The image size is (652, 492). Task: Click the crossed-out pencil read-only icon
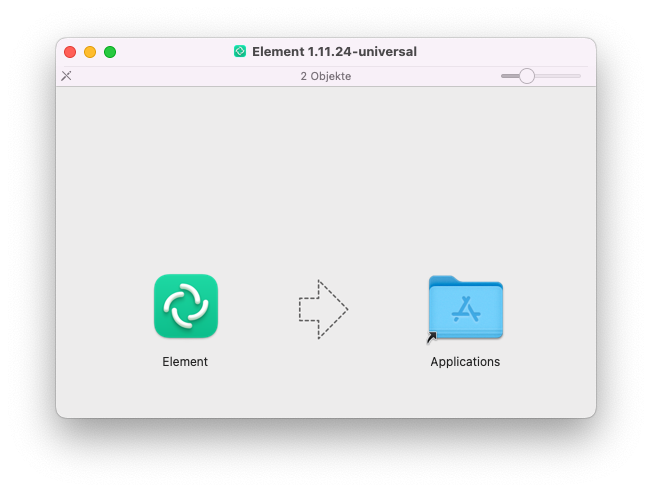(66, 76)
